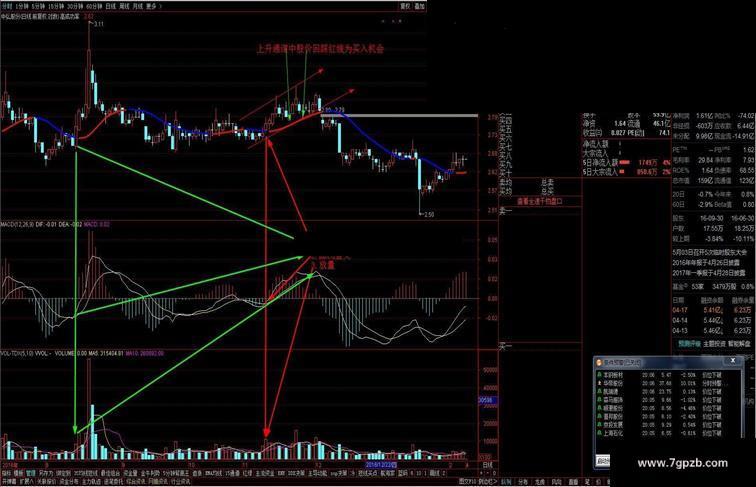Close the alert popup window

pos(733,360)
